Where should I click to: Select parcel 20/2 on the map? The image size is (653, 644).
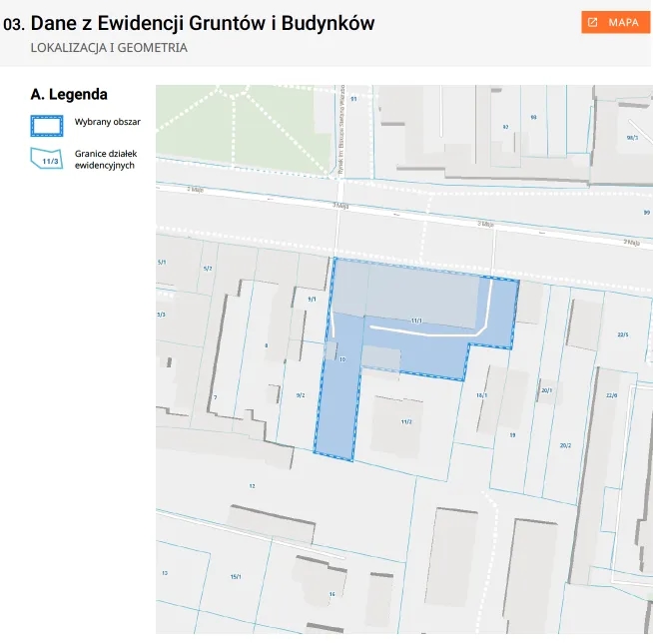(565, 445)
